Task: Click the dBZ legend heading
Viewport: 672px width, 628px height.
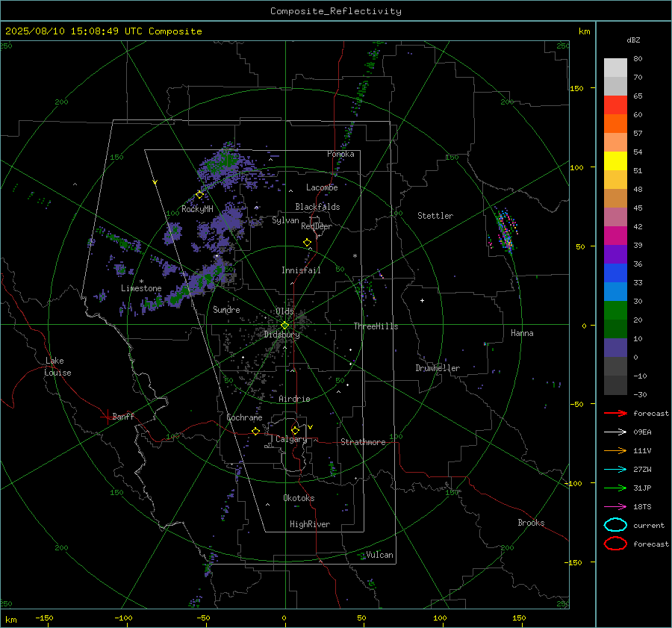Action: coord(633,40)
